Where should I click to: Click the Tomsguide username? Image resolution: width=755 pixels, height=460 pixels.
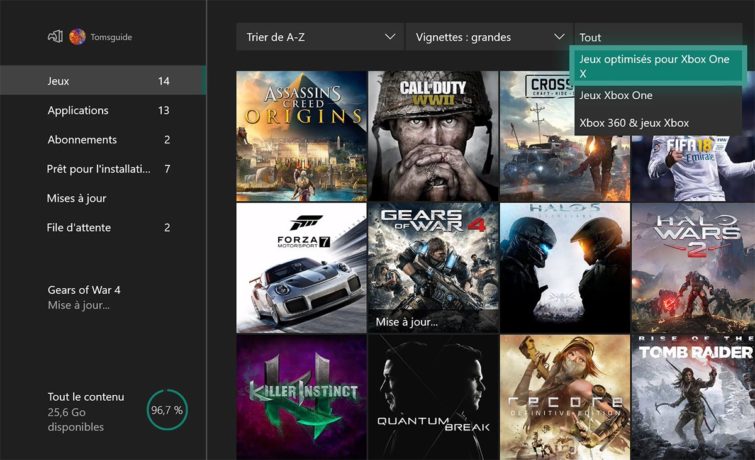click(111, 37)
